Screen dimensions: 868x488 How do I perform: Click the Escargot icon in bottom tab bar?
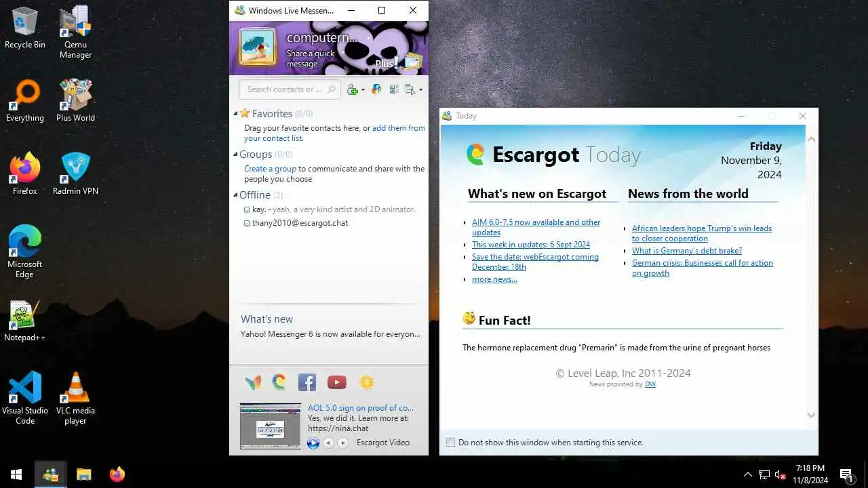click(x=279, y=382)
